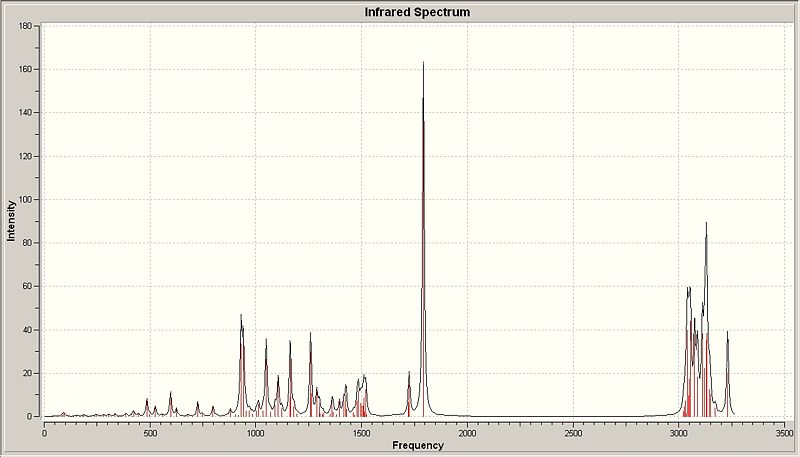Click the 3000 tick label on Frequency axis

679,433
